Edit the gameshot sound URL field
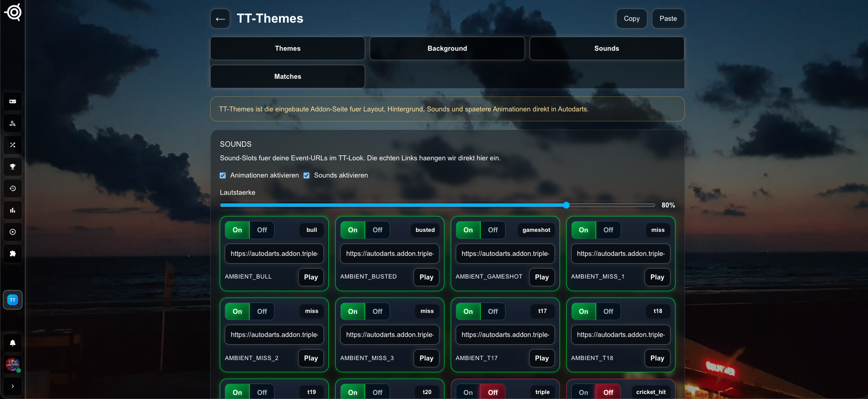868x399 pixels. tap(505, 254)
